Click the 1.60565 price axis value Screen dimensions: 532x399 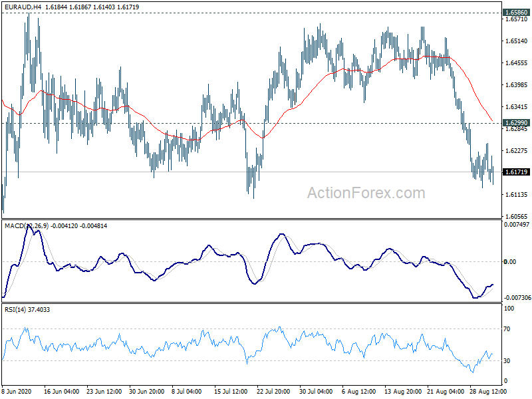click(x=517, y=216)
